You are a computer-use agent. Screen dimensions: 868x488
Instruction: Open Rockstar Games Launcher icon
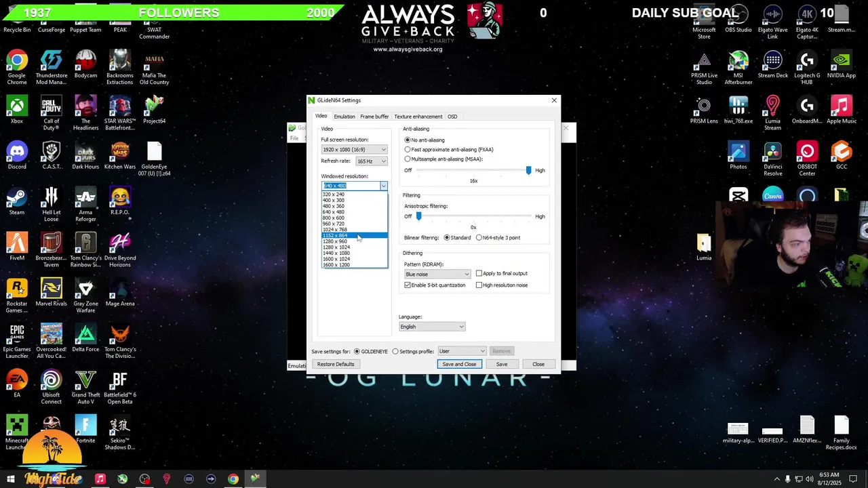coord(17,296)
